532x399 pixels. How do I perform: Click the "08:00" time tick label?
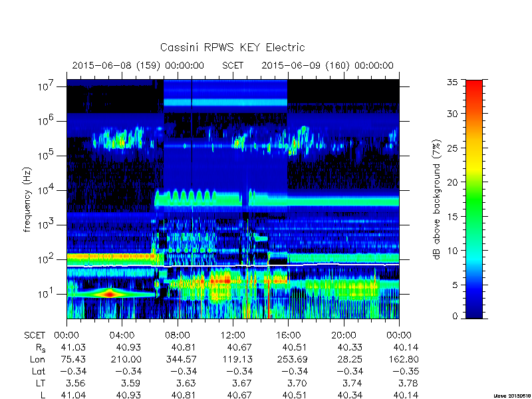click(178, 335)
